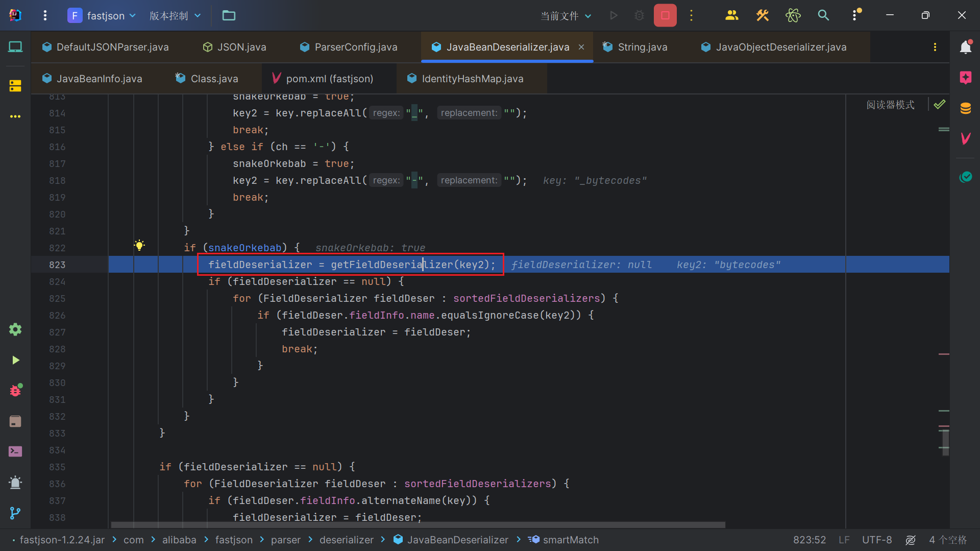Open the Git branch tool window
Screen dimensions: 980x551
pos(15,513)
